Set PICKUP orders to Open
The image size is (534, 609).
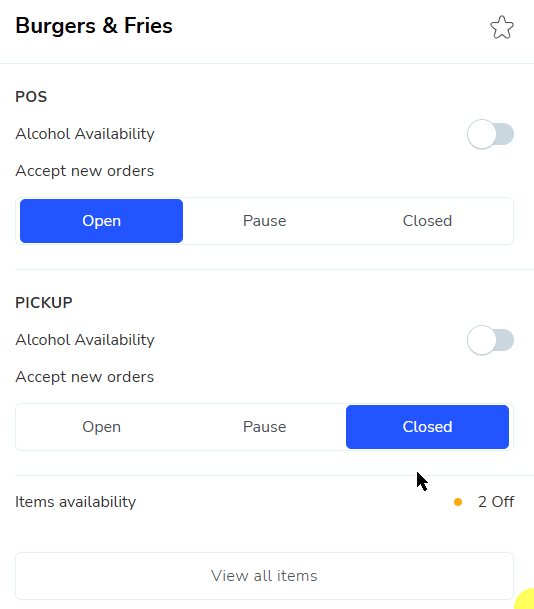(101, 427)
